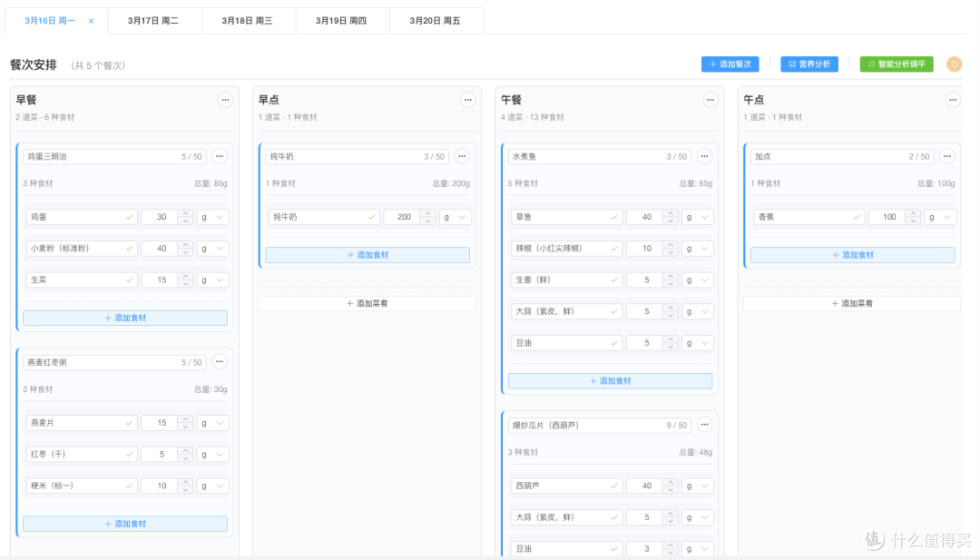This screenshot has width=980, height=560.
Task: Open the unit dropdown for 辣椒（小红尖辣椒）
Action: coord(697,248)
